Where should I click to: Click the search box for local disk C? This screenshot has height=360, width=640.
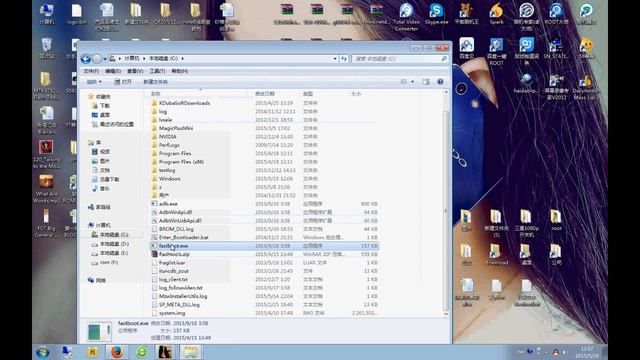pos(400,59)
